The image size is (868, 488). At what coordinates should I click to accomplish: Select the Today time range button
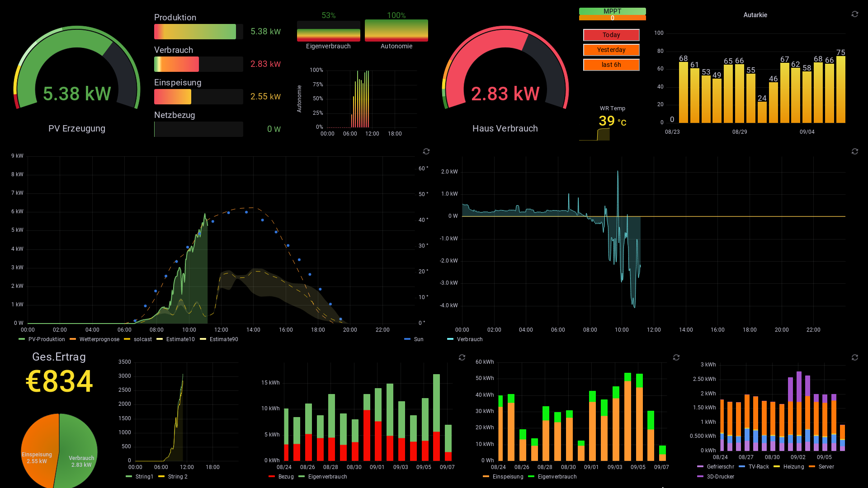click(x=611, y=35)
